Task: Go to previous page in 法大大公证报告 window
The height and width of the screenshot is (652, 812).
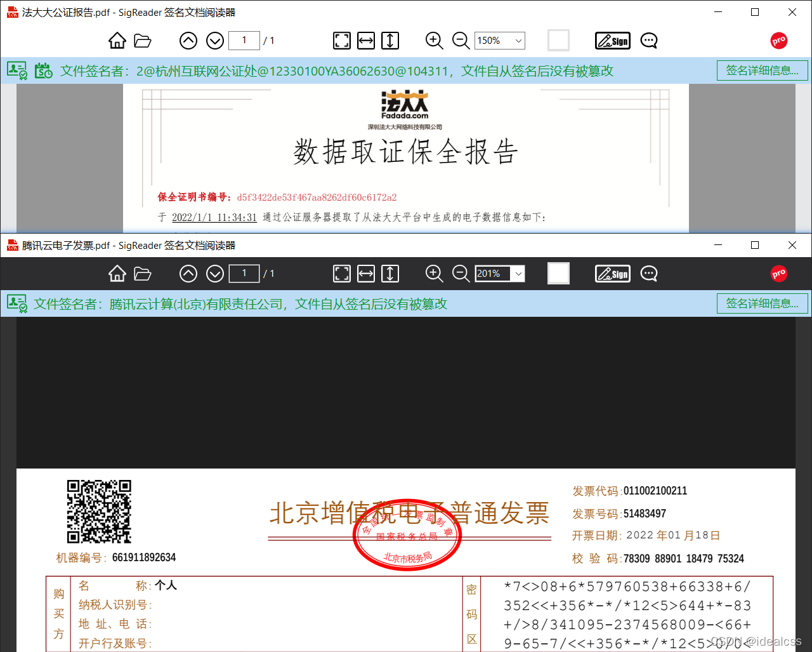Action: point(188,41)
